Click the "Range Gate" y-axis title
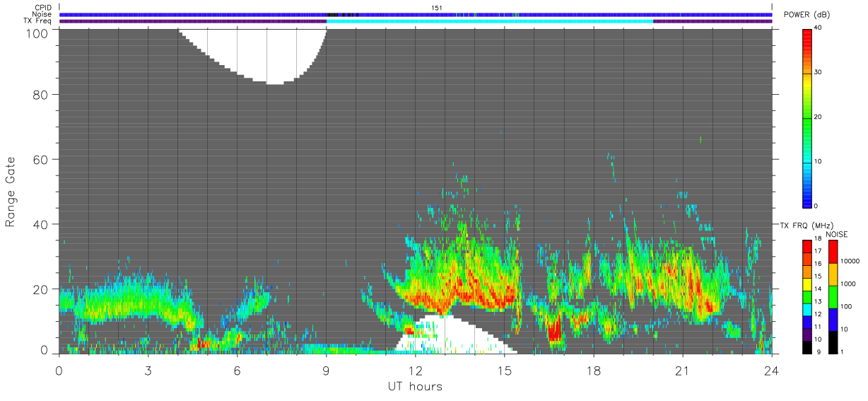Viewport: 868px width, 401px height. (x=11, y=192)
